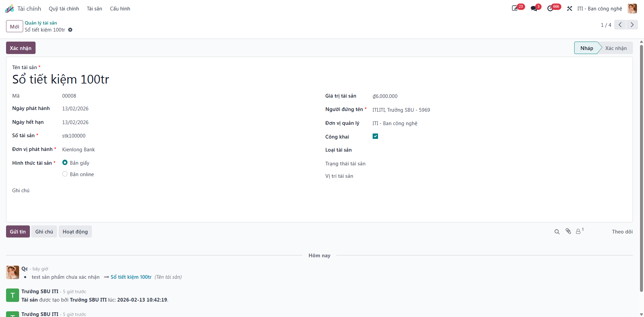Open Quản lý tài sản breadcrumb link

point(41,23)
